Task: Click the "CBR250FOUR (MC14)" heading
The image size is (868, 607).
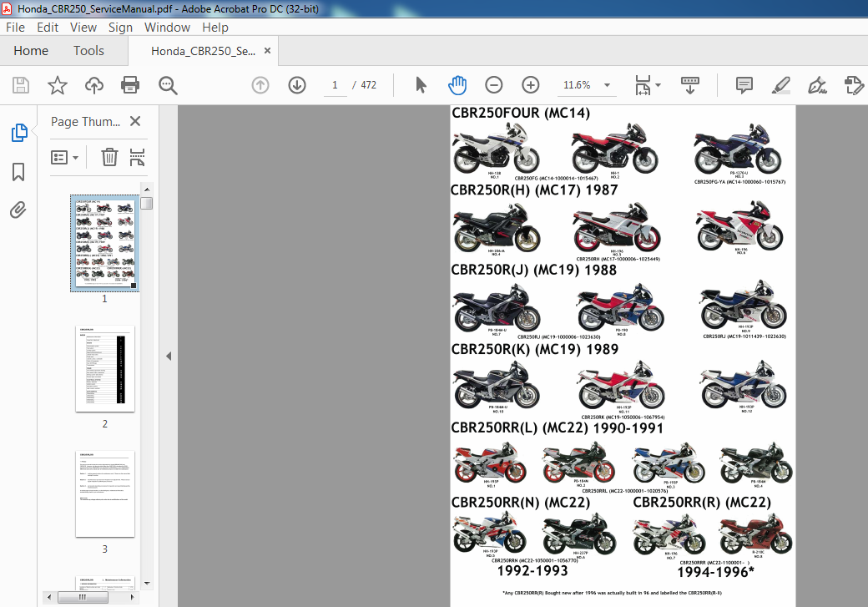Action: (521, 113)
